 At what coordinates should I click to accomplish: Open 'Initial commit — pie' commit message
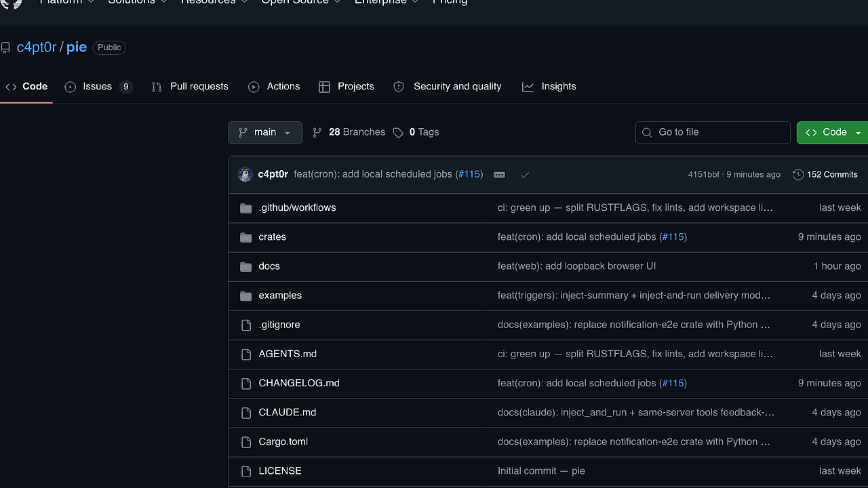tap(541, 470)
